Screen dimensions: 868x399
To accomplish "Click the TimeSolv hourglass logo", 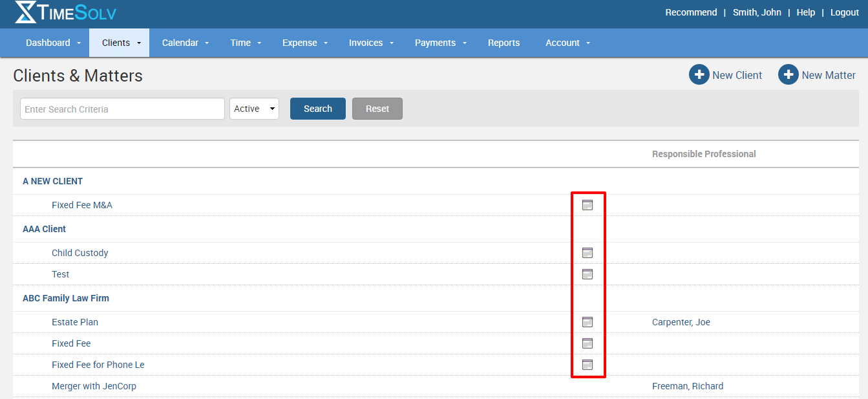I will pos(26,12).
